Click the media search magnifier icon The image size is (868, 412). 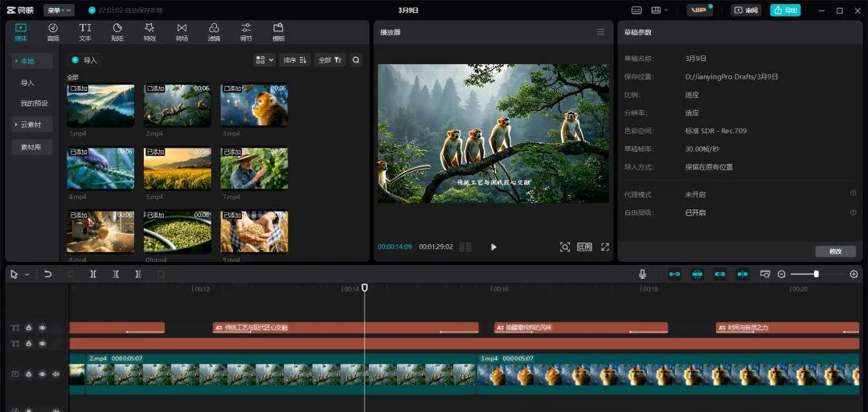click(356, 60)
